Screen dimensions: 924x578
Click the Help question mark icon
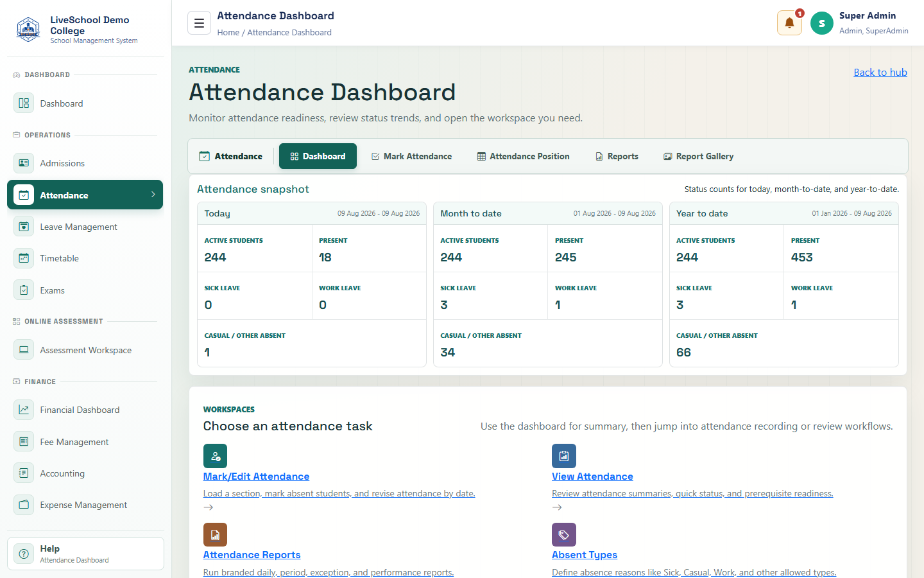[24, 554]
